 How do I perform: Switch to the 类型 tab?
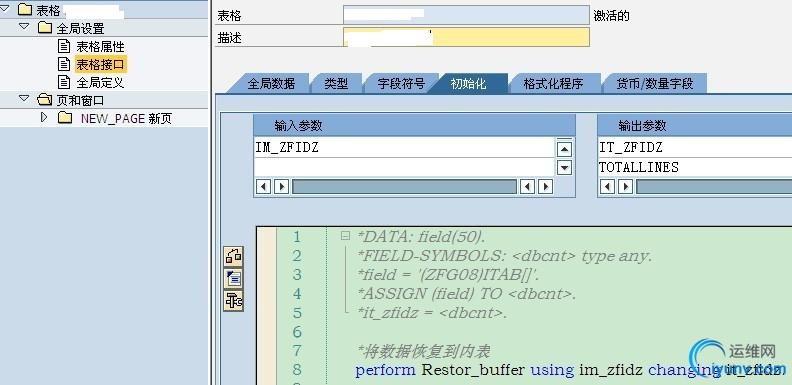tap(336, 83)
